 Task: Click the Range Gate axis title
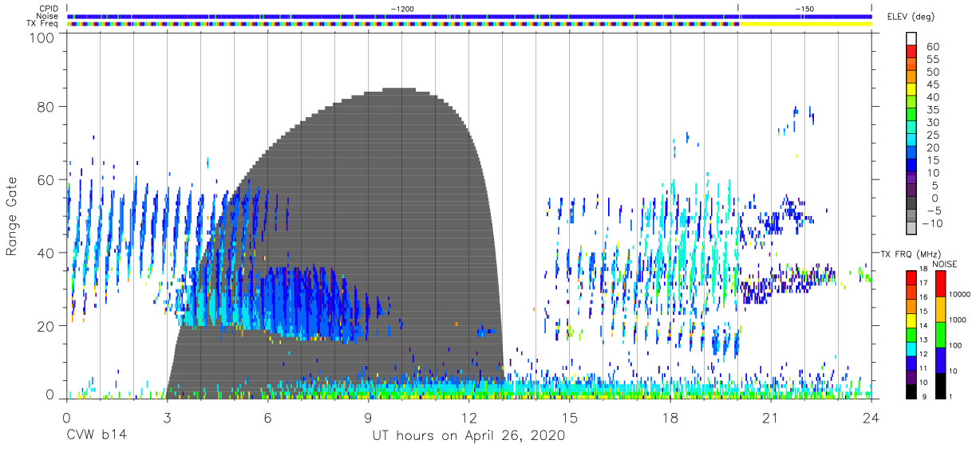click(x=13, y=217)
